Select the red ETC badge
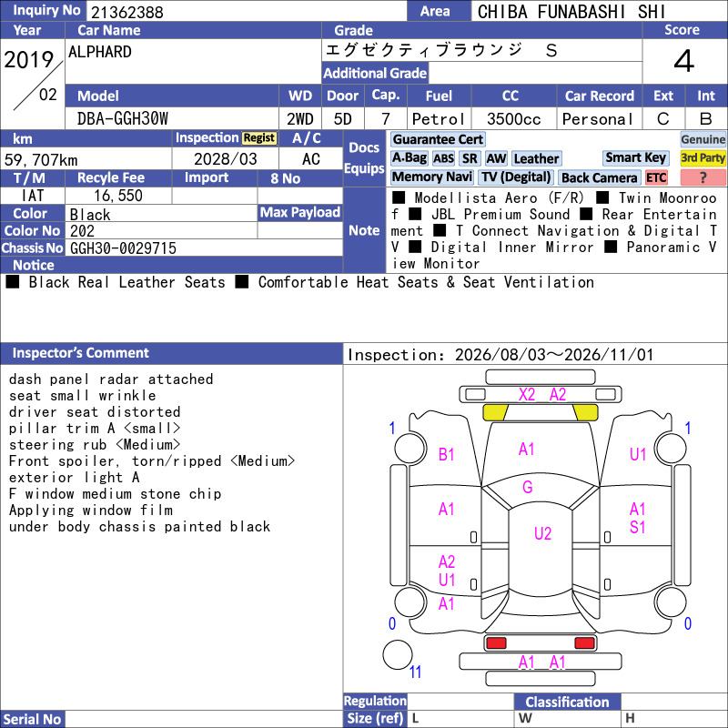Screen dimensions: 728x728 click(x=656, y=177)
